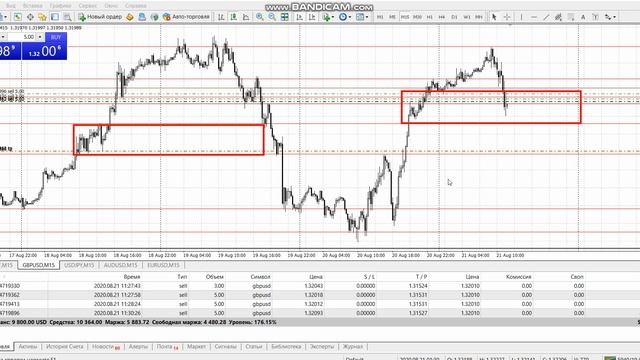The width and height of the screenshot is (640, 360).
Task: Select the Horizontal Line drawing tool
Action: point(533,17)
